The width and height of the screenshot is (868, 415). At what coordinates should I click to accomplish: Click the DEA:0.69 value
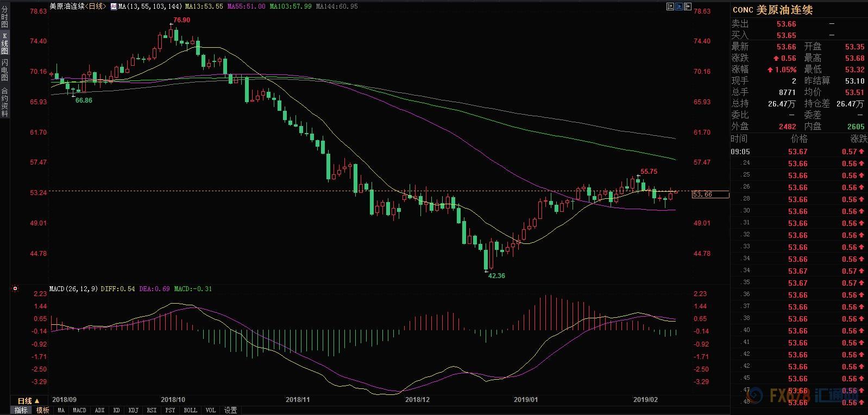point(154,289)
